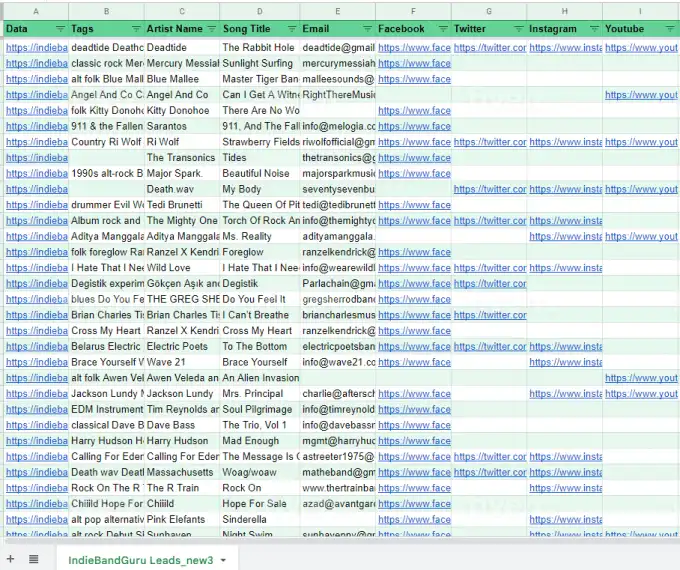This screenshot has height=570, width=680.
Task: Open the Facebook column filter icon
Action: tap(441, 29)
